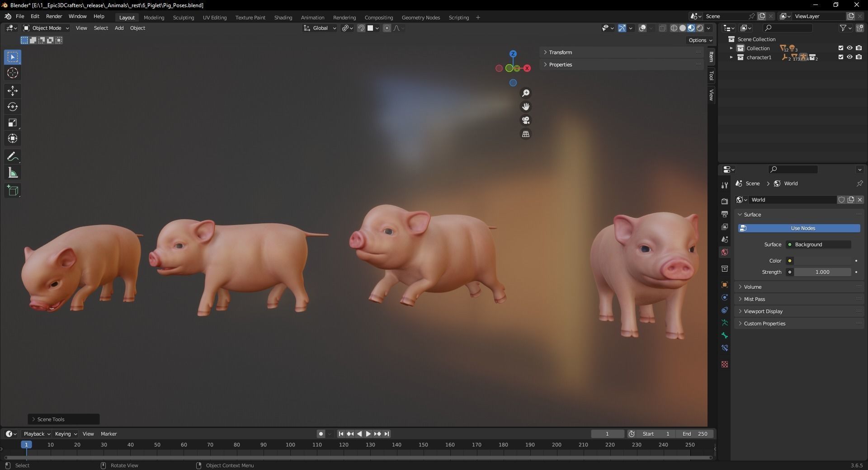868x470 pixels.
Task: Switch perspective/orthographic grid icon
Action: [x=526, y=134]
